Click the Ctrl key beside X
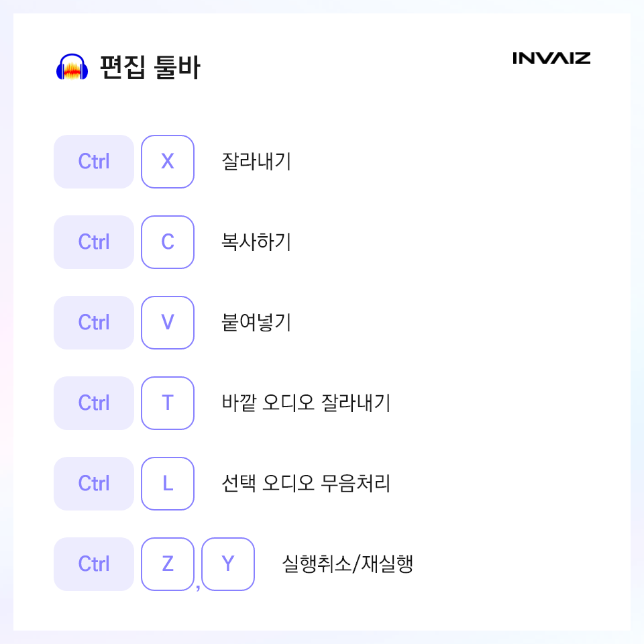Viewport: 644px width, 644px height. click(94, 162)
